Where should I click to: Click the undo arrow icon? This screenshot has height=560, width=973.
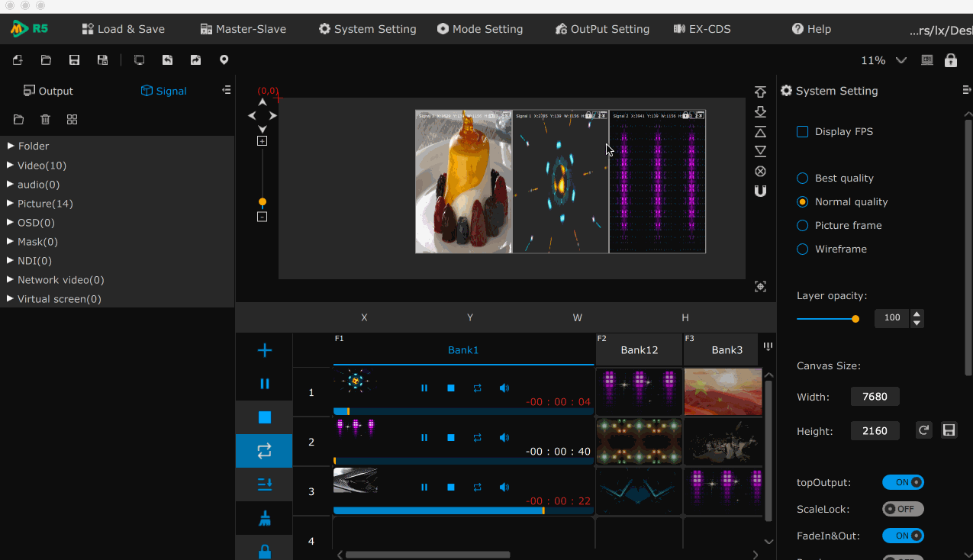tap(167, 60)
